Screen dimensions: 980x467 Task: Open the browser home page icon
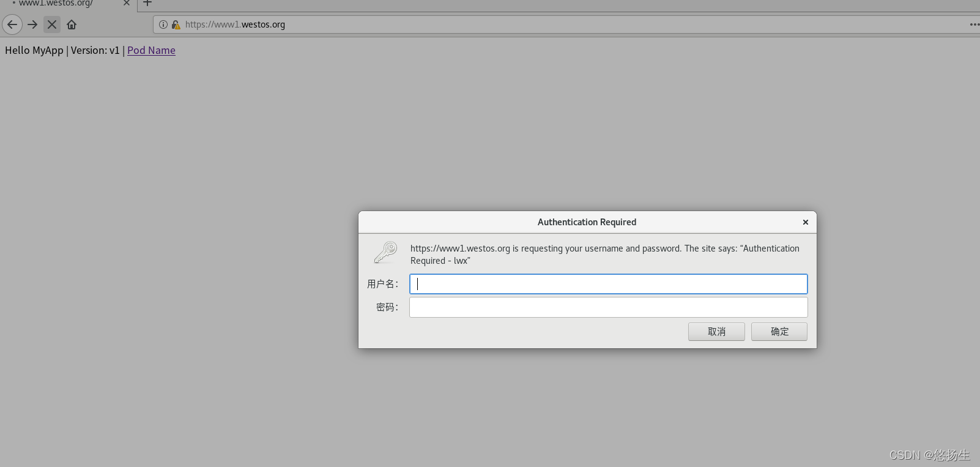tap(72, 24)
